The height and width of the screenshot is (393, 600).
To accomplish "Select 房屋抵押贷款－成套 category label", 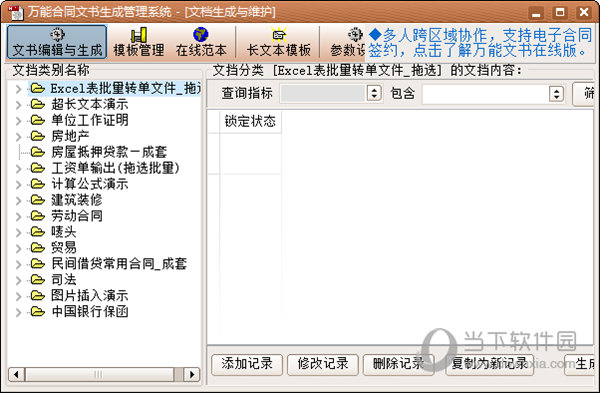I will (109, 152).
